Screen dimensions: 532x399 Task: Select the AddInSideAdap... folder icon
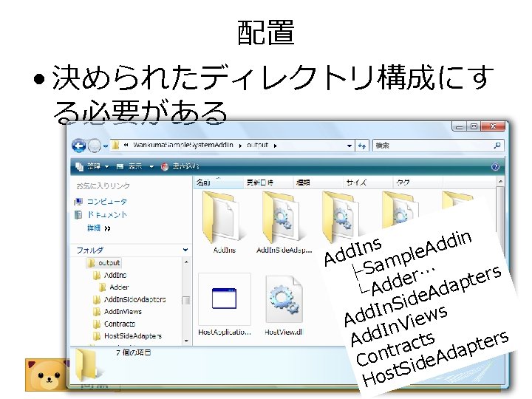pyautogui.click(x=284, y=217)
